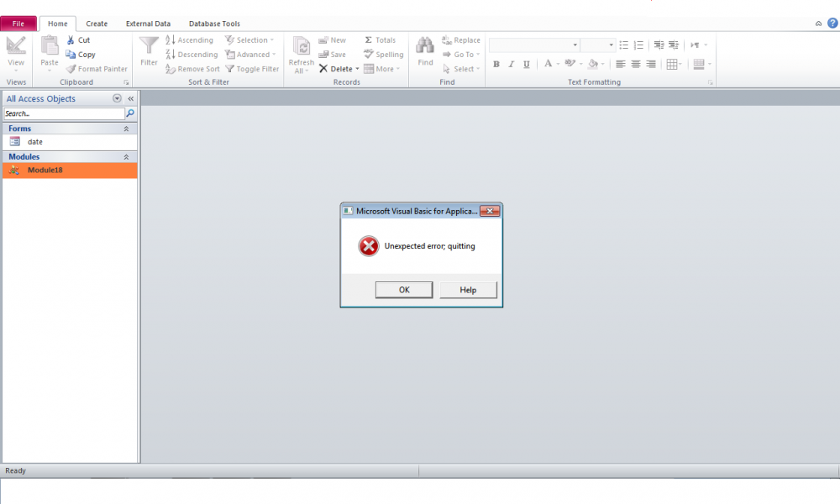The height and width of the screenshot is (504, 840).
Task: Open the text highlight color picker
Action: click(570, 65)
